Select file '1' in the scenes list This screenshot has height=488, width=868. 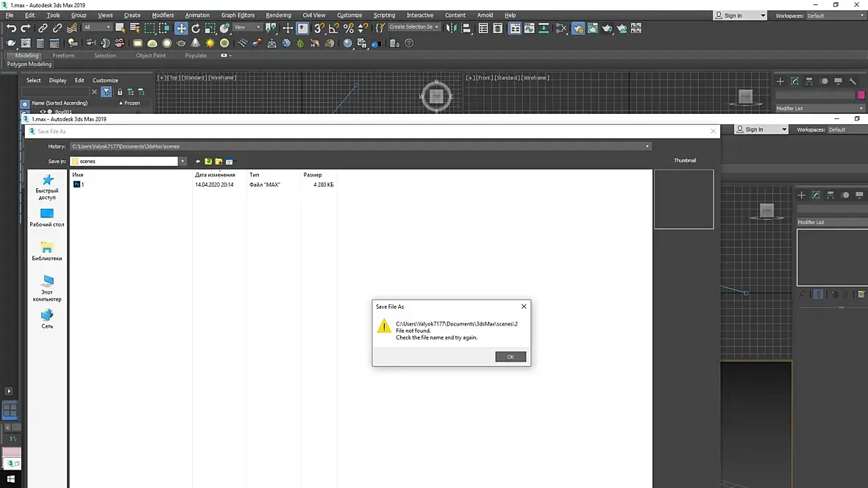tap(79, 184)
